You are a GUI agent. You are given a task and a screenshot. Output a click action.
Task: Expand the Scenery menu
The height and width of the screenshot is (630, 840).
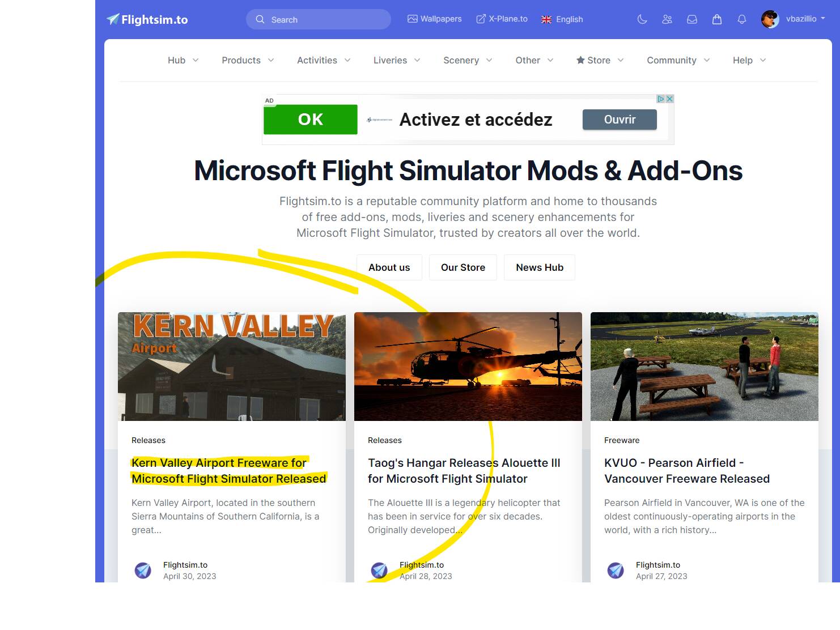point(468,60)
